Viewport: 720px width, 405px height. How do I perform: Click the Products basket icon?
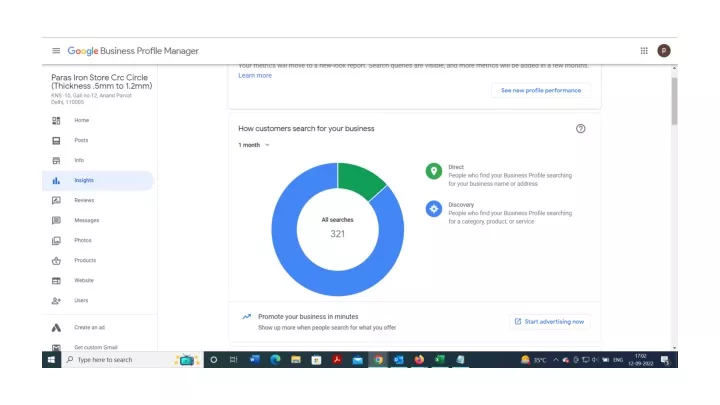(x=56, y=261)
